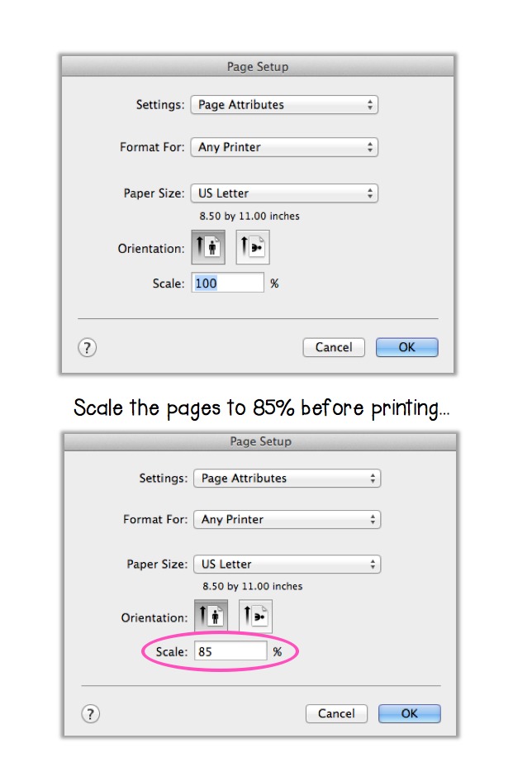532x772 pixels.
Task: Open Any Printer dropdown in lower dialog
Action: click(287, 519)
